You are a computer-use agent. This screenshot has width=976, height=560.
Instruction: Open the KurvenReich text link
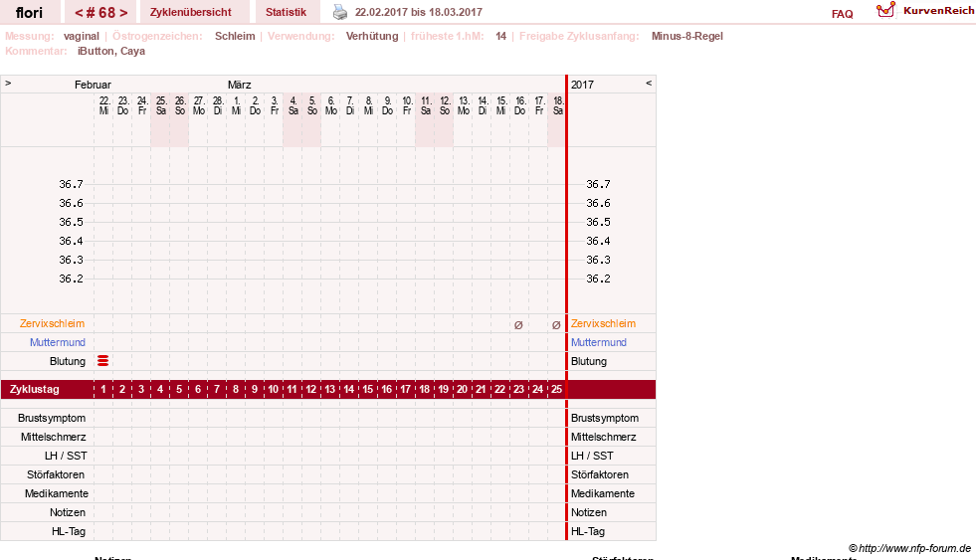[x=938, y=11]
